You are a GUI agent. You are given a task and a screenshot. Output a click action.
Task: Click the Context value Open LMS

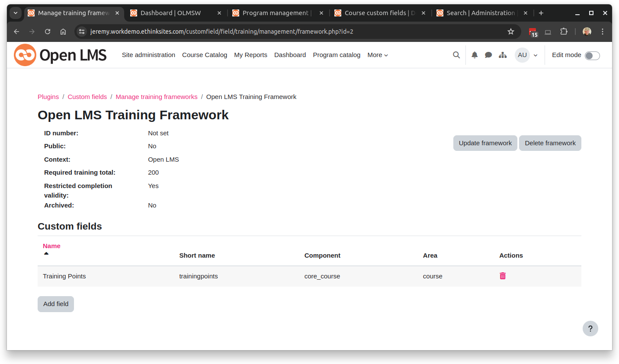click(x=164, y=160)
